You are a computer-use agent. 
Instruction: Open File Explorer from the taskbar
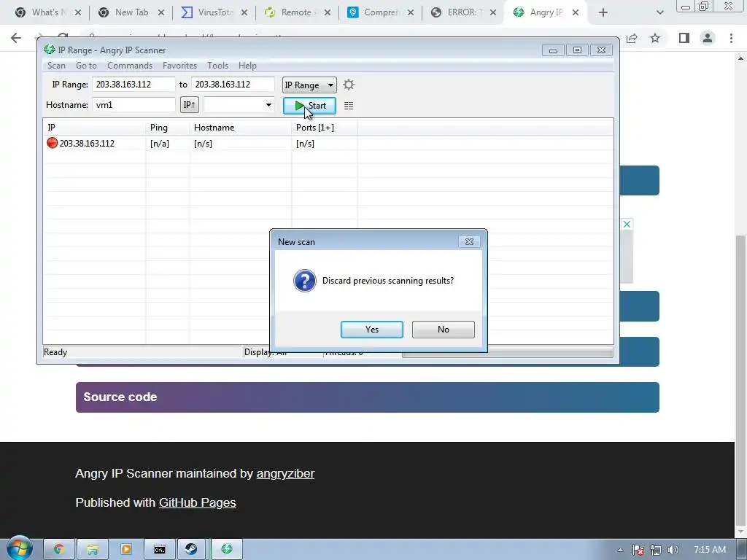pos(93,550)
